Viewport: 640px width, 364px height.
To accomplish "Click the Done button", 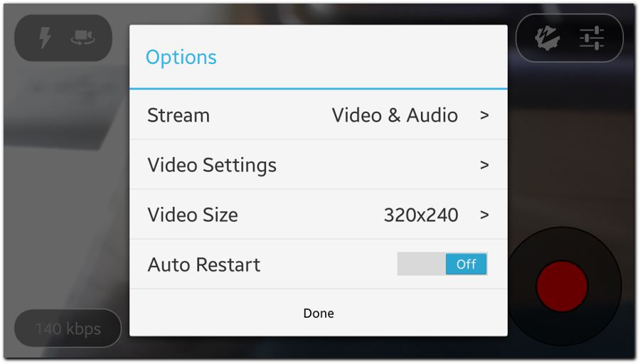I will (319, 313).
